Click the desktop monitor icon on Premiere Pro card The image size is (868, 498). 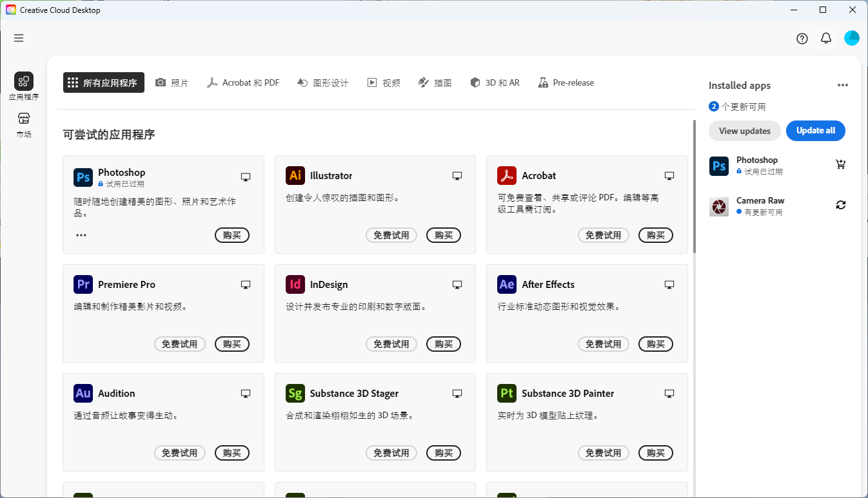coord(246,285)
